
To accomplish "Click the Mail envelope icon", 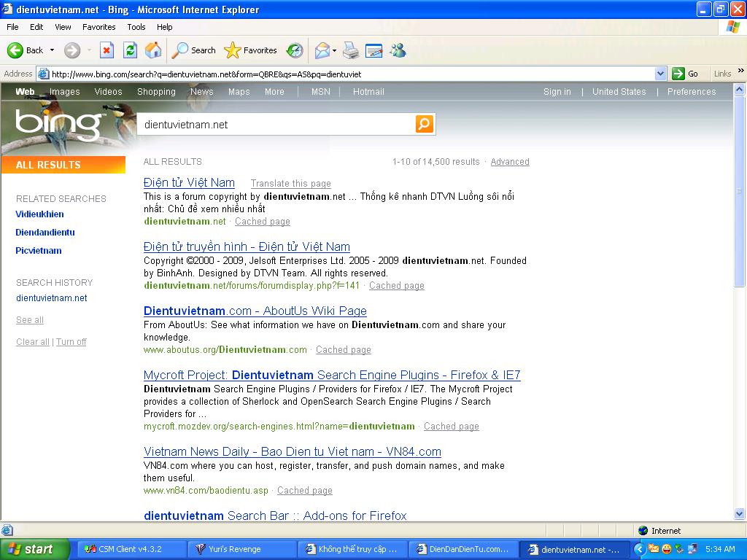I will pos(322,50).
